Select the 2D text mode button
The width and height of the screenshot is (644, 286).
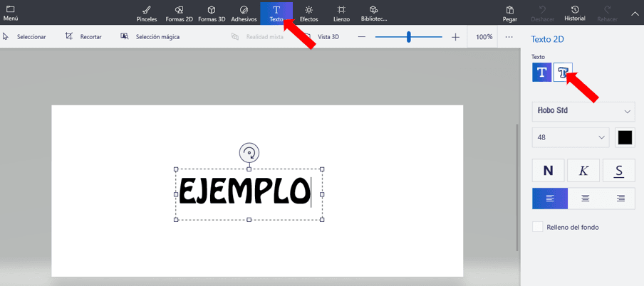pyautogui.click(x=541, y=73)
